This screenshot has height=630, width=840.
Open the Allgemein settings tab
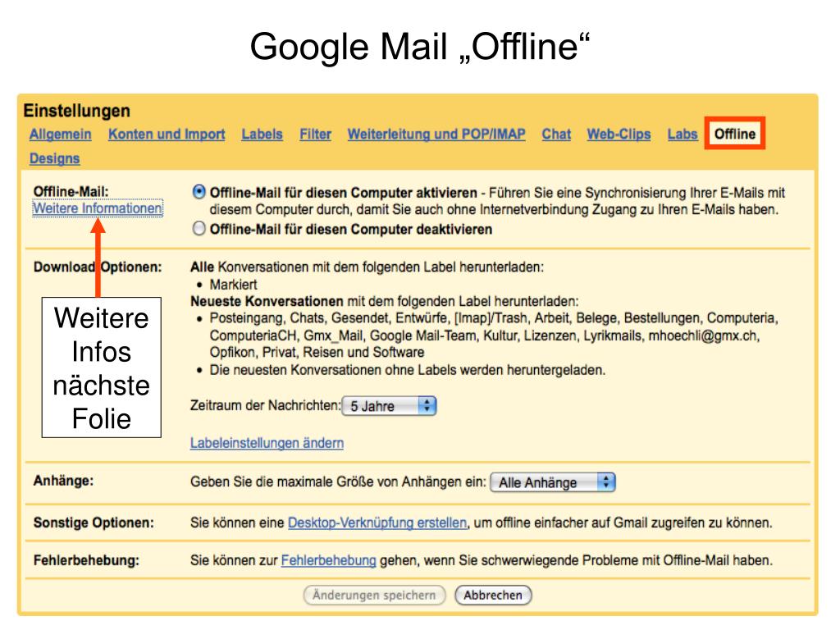click(x=61, y=134)
